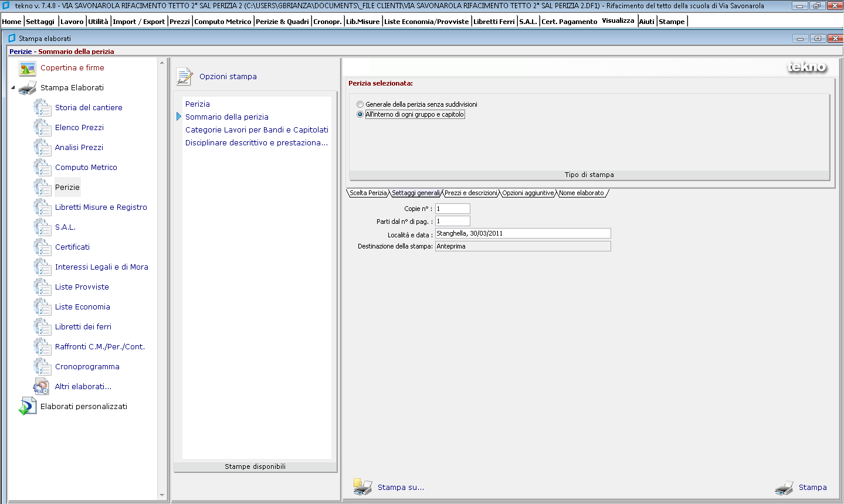The height and width of the screenshot is (504, 844).
Task: Open the Stampe menu
Action: [672, 22]
